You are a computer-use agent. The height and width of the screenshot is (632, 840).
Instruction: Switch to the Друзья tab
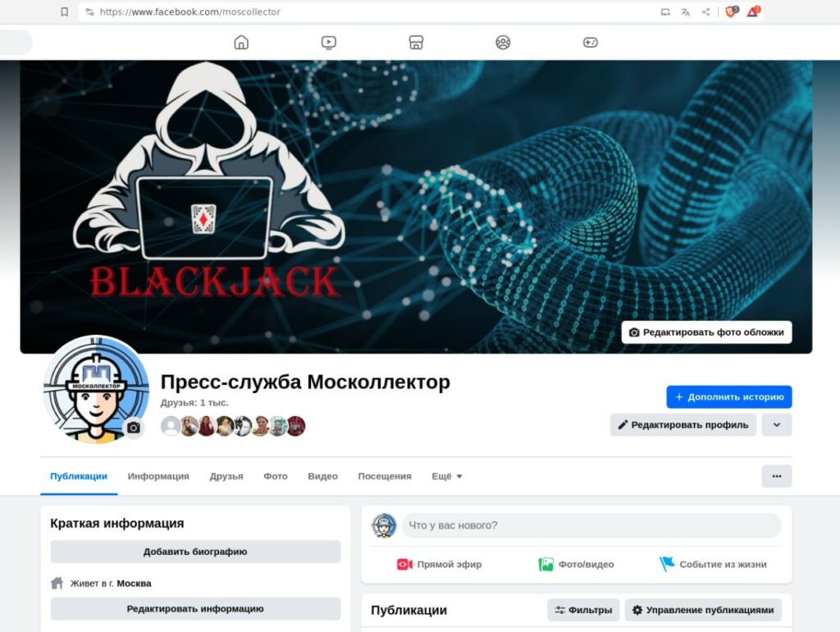pos(226,476)
